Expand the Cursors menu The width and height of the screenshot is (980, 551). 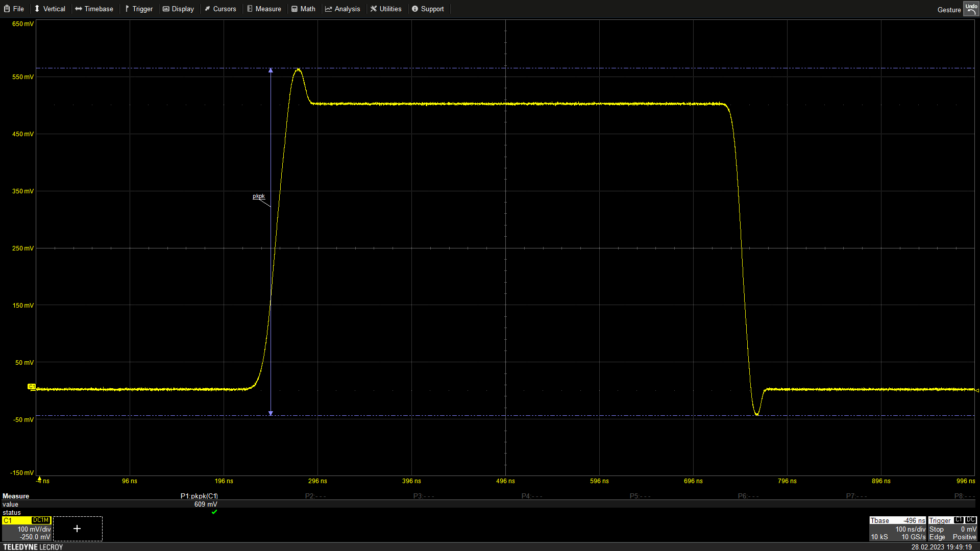pos(220,9)
